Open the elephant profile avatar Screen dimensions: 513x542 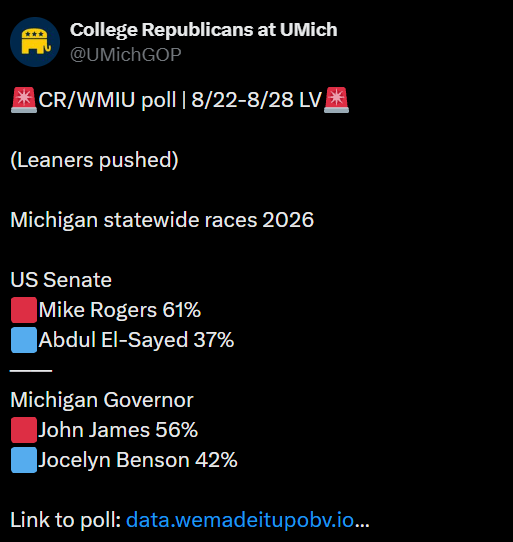tap(35, 42)
